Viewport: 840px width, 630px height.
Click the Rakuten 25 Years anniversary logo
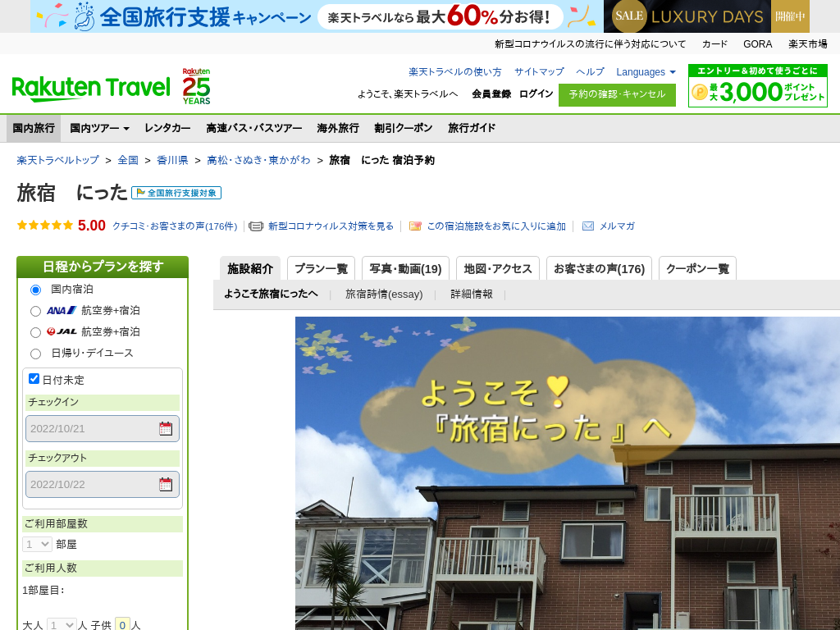point(196,86)
